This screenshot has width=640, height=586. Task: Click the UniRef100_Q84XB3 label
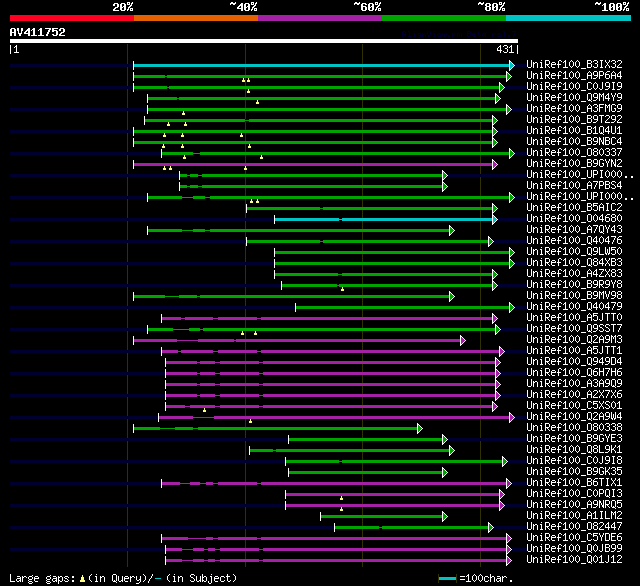pos(574,263)
